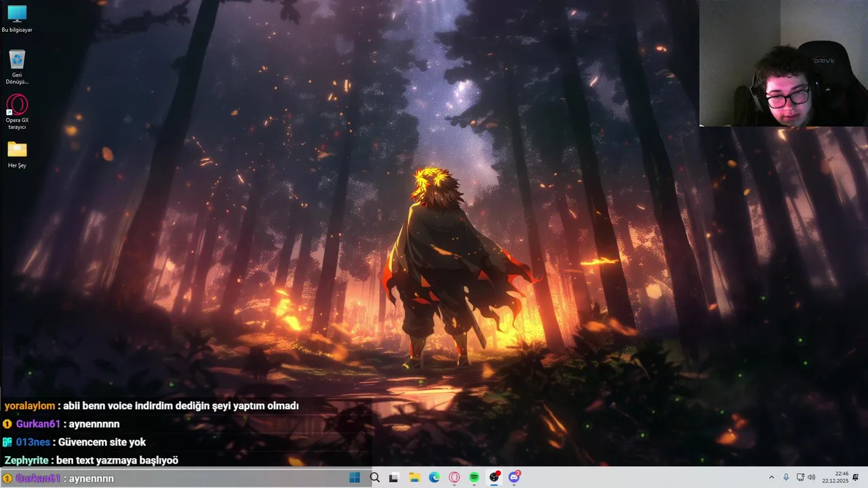The height and width of the screenshot is (488, 868).
Task: Open the notification bell in tray
Action: point(856,477)
